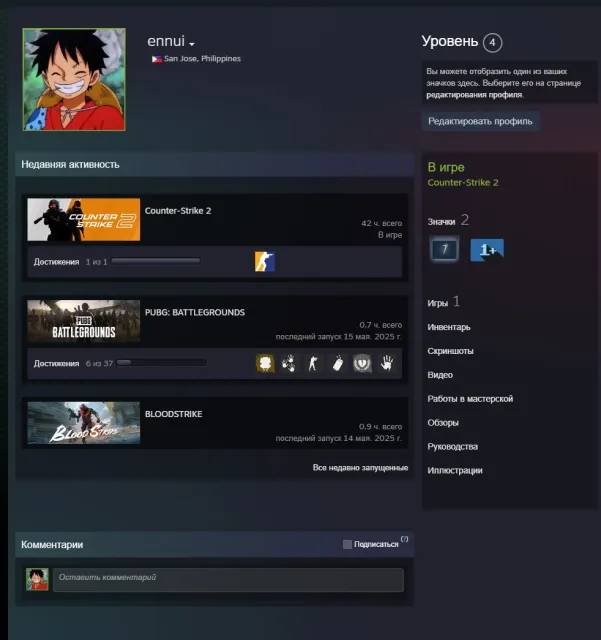Click the question mark beside Подписаться

pyautogui.click(x=404, y=539)
